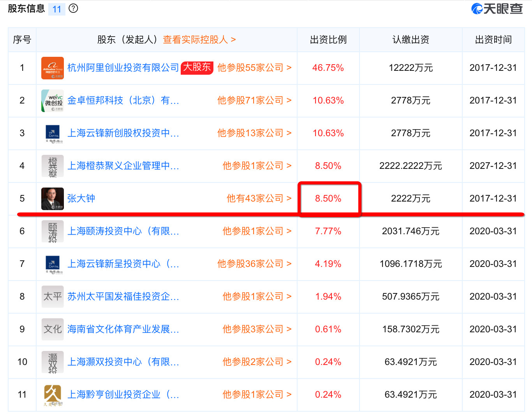Open 他参股13家公司 link
This screenshot has height=414, width=532.
click(254, 133)
